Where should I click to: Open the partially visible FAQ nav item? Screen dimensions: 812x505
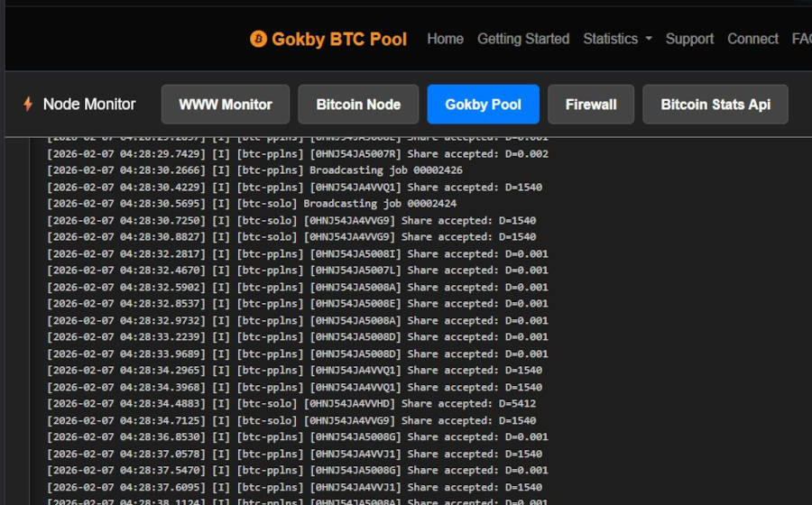801,39
